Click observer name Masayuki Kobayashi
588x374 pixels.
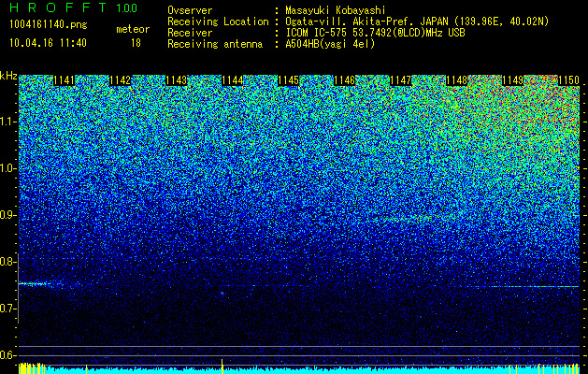[x=336, y=10]
